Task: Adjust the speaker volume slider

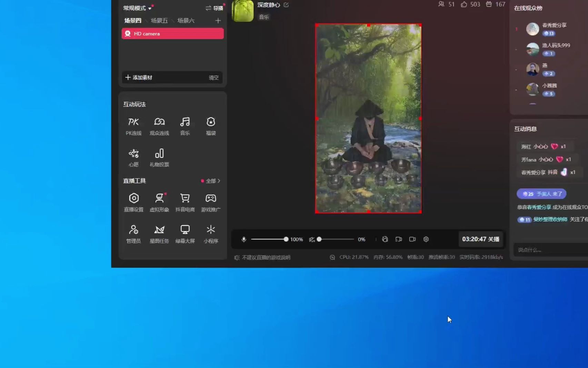Action: point(336,239)
